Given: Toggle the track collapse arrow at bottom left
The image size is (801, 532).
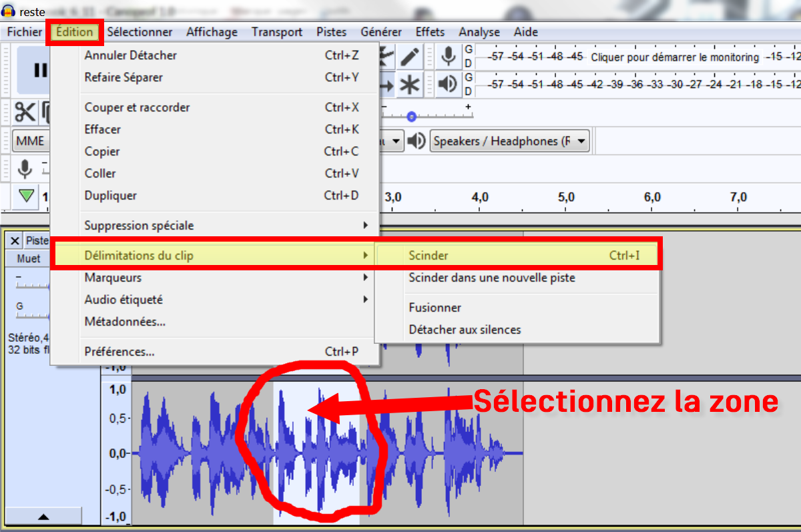Looking at the screenshot, I should pyautogui.click(x=43, y=515).
